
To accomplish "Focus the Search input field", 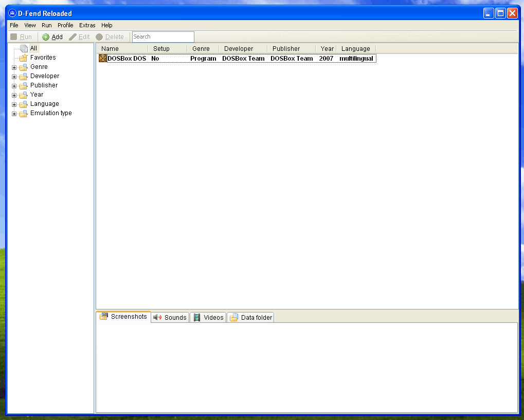I will pyautogui.click(x=163, y=36).
